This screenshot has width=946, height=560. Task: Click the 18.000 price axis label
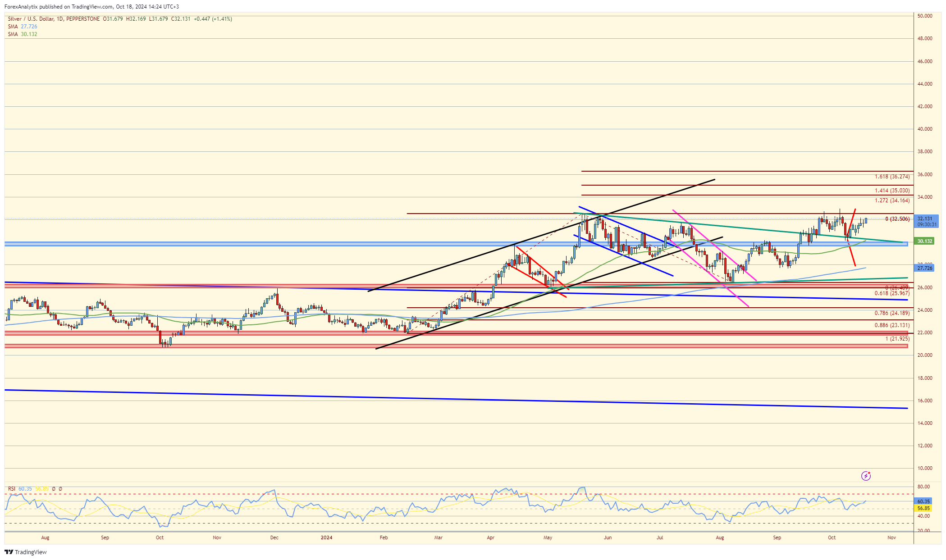tap(925, 378)
